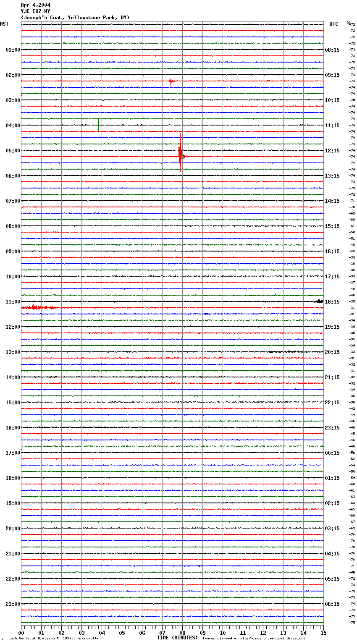Click the 04:15 UTC time label
The height and width of the screenshot is (644, 357).
[x=332, y=554]
